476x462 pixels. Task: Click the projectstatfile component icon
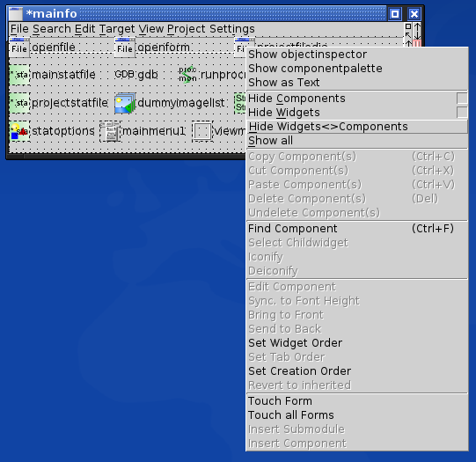click(x=19, y=103)
